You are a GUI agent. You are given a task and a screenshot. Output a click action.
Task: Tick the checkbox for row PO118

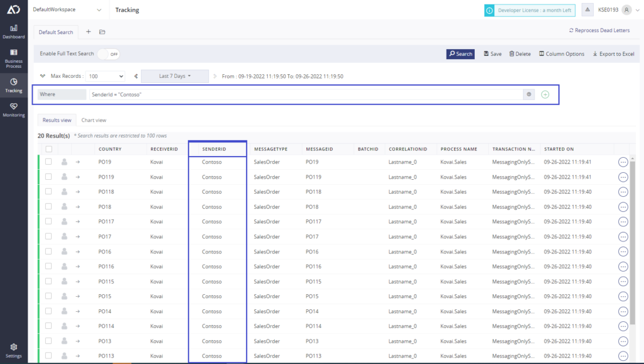48,192
